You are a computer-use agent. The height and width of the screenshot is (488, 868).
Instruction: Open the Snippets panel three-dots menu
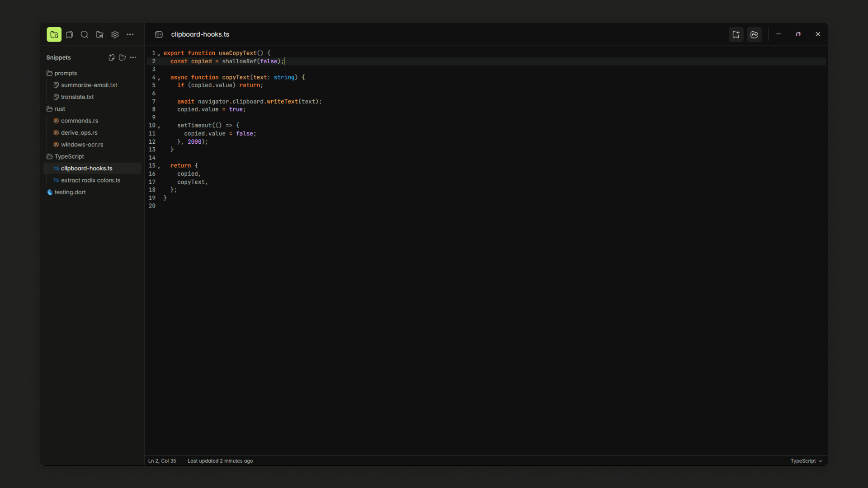tap(133, 57)
